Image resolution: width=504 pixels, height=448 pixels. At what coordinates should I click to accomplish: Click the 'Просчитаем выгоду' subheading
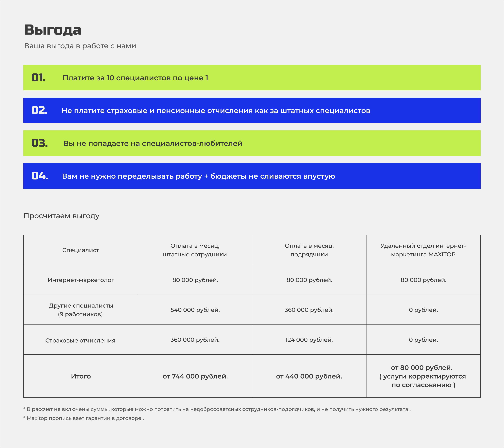tap(61, 216)
